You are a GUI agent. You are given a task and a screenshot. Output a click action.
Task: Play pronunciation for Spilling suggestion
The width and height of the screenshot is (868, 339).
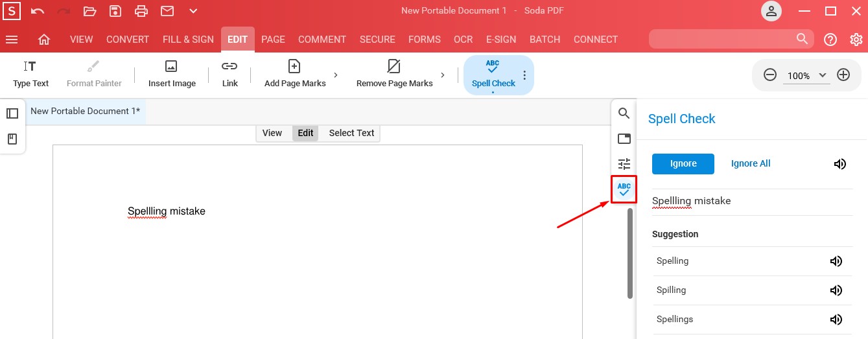coord(836,290)
